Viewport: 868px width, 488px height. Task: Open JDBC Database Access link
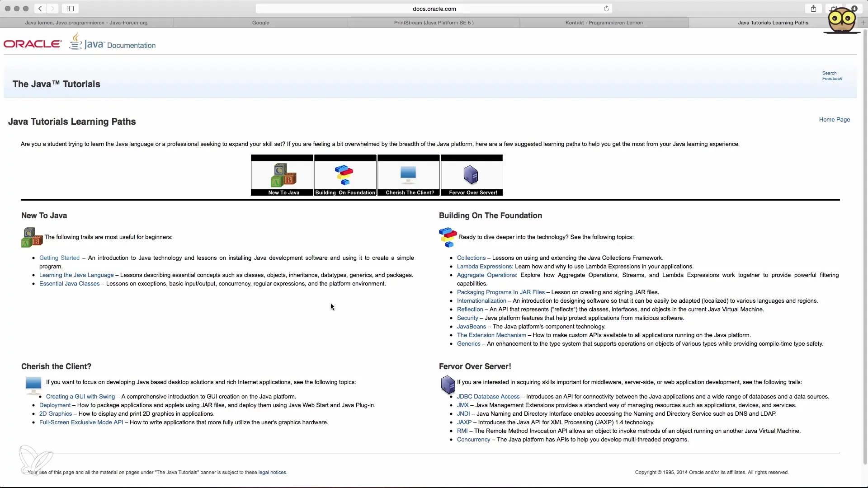click(488, 397)
